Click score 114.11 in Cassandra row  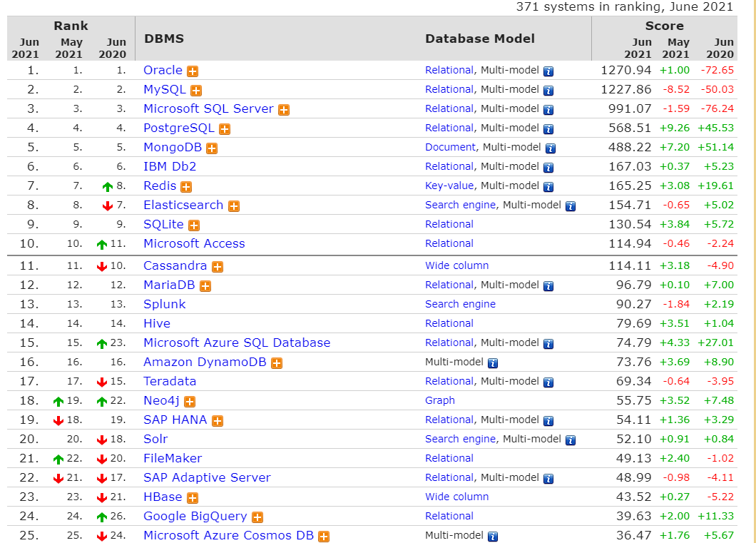coord(630,265)
